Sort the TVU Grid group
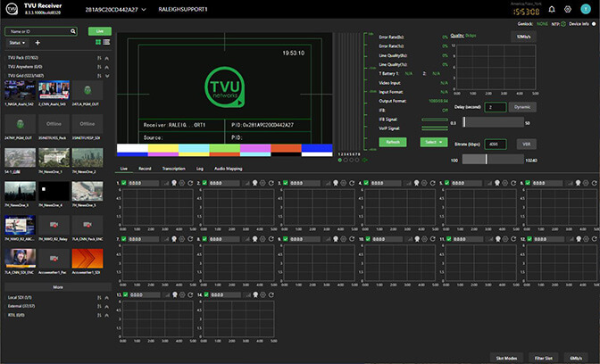This screenshot has height=364, width=600. click(99, 76)
